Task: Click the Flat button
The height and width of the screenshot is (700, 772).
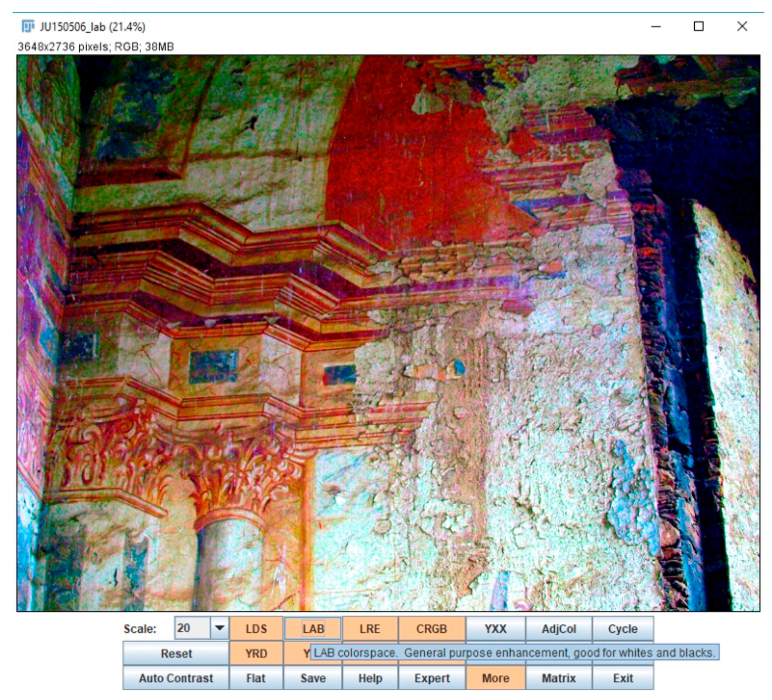Action: 256,678
